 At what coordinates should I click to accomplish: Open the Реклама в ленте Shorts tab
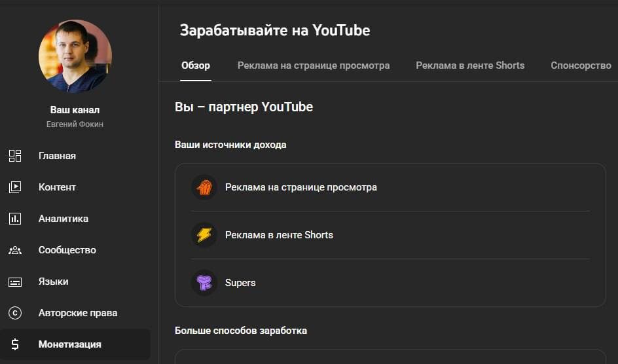tap(470, 65)
